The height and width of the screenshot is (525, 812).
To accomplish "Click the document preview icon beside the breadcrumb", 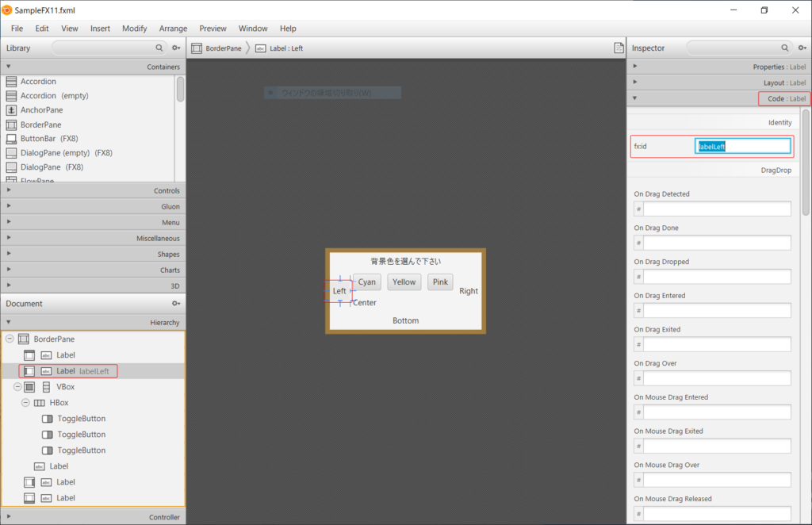I will 619,48.
